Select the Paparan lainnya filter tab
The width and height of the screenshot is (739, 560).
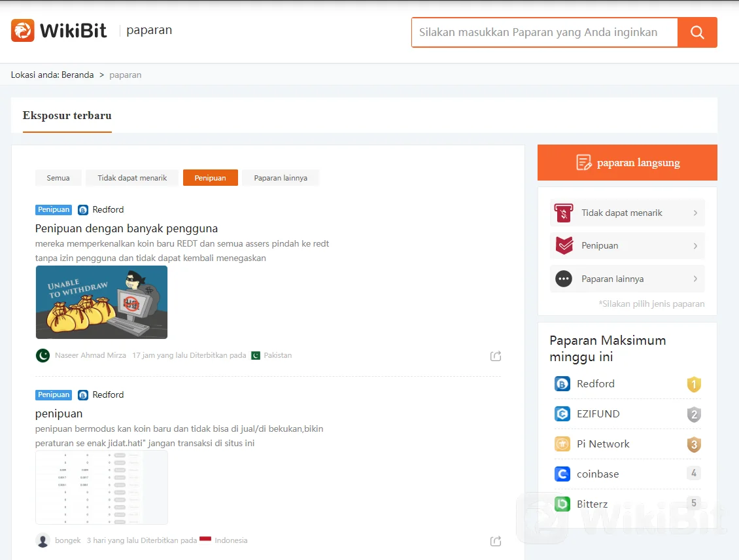point(281,178)
